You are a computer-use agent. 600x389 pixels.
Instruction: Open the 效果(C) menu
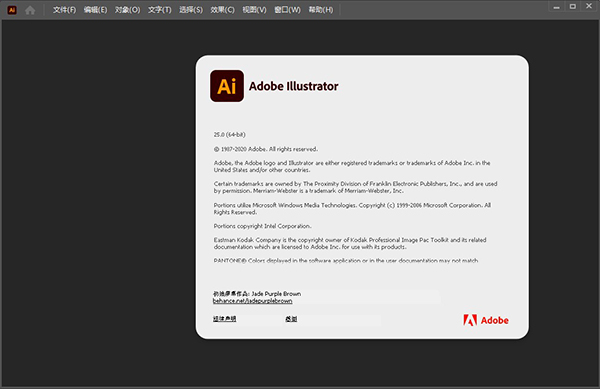[x=222, y=10]
